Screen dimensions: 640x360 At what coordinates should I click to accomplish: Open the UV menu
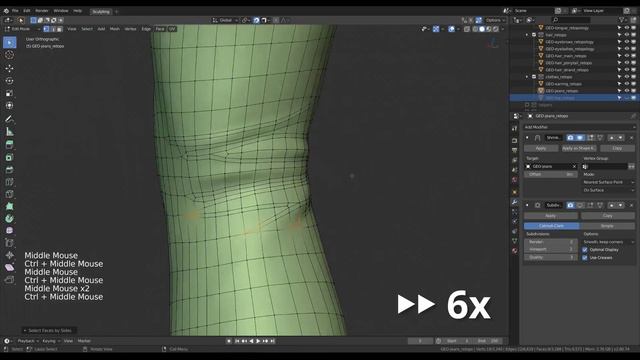172,29
